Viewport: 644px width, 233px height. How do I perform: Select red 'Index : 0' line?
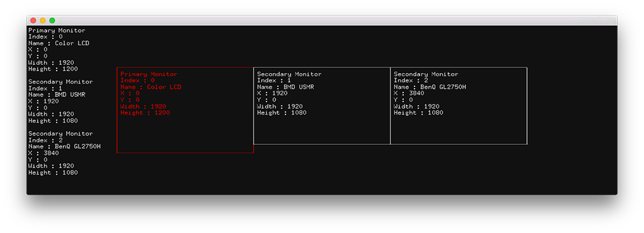click(138, 81)
